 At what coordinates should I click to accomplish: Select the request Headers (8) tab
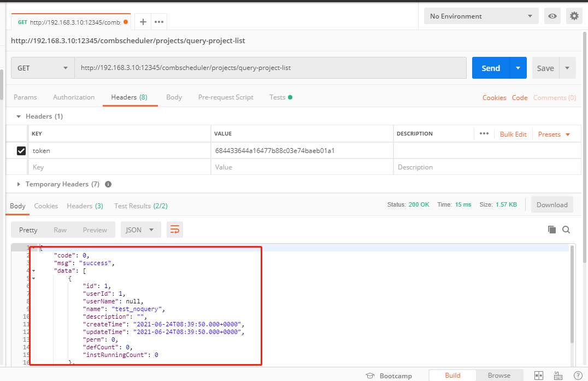click(129, 97)
